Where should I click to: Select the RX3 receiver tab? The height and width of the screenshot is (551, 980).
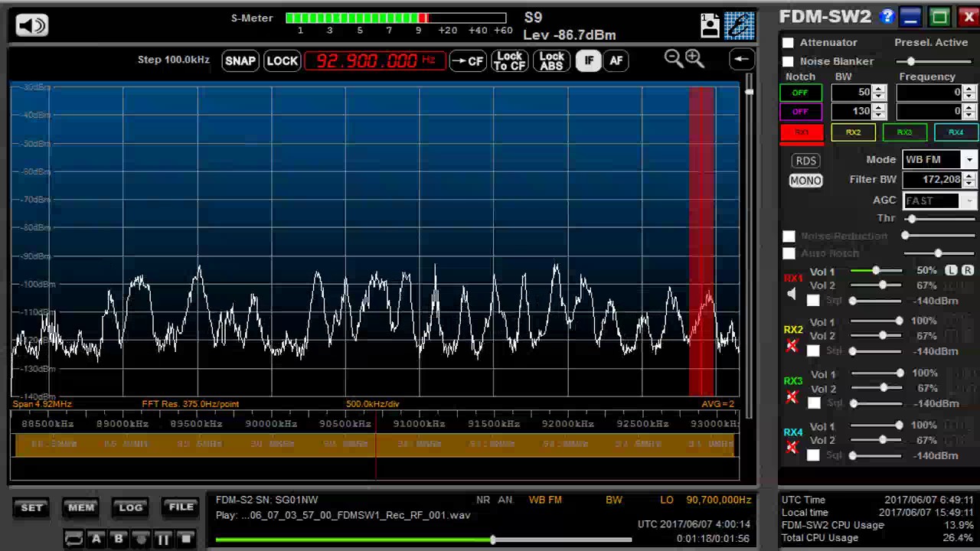tap(904, 133)
